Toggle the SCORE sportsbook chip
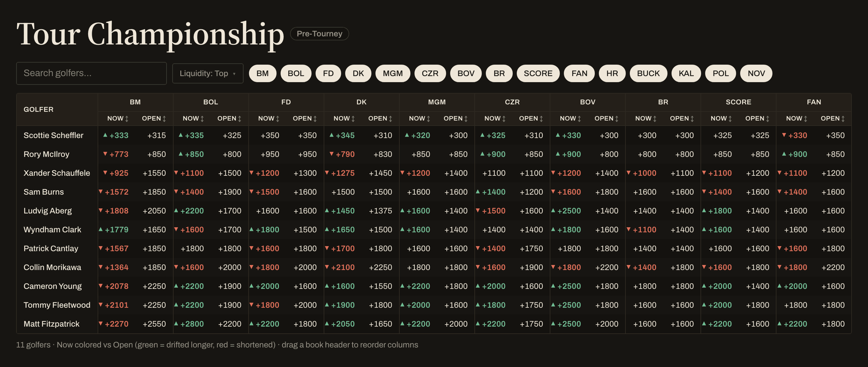 click(x=538, y=73)
